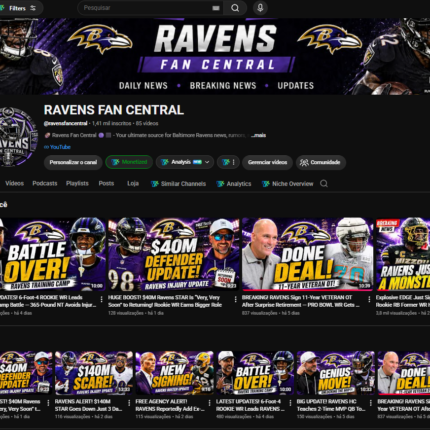Click the Pesquisar search field
Viewport: 430px width, 430px height.
click(147, 8)
